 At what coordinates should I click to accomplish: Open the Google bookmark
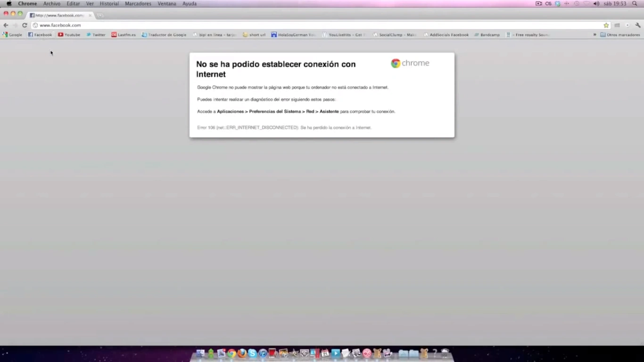[x=12, y=34]
